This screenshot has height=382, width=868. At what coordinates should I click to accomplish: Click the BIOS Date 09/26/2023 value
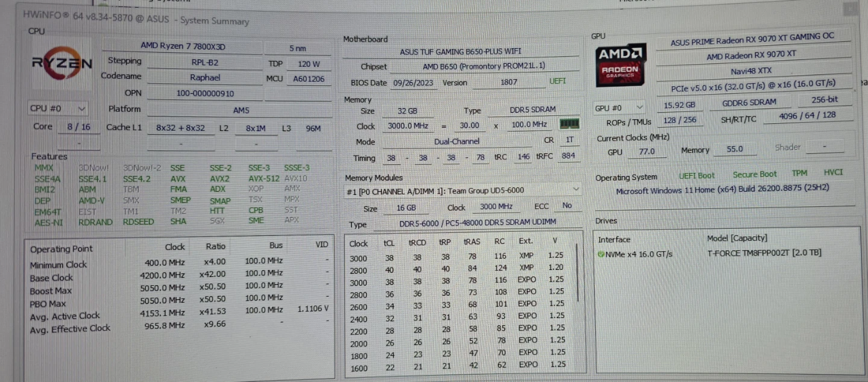413,83
